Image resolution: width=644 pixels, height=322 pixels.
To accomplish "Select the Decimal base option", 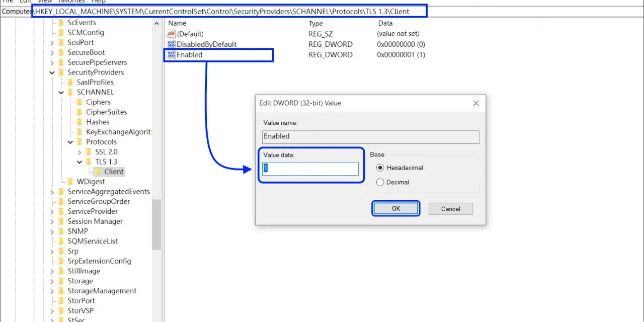I will click(x=380, y=182).
